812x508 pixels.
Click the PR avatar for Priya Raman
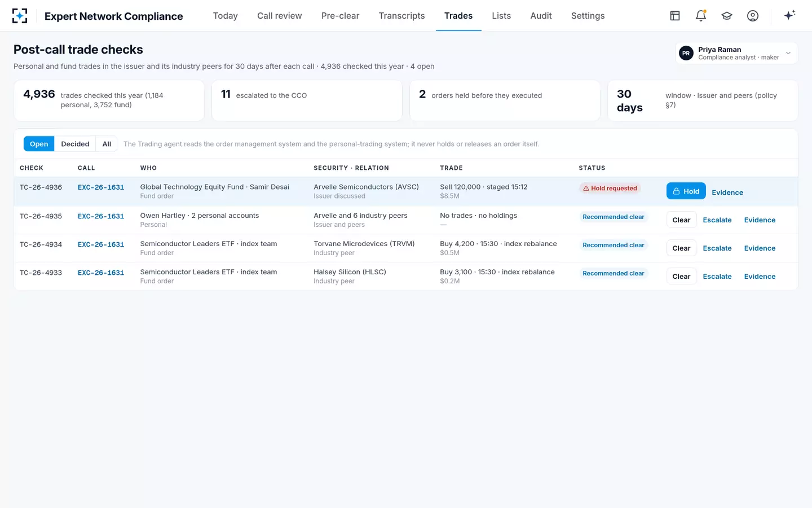coord(686,53)
